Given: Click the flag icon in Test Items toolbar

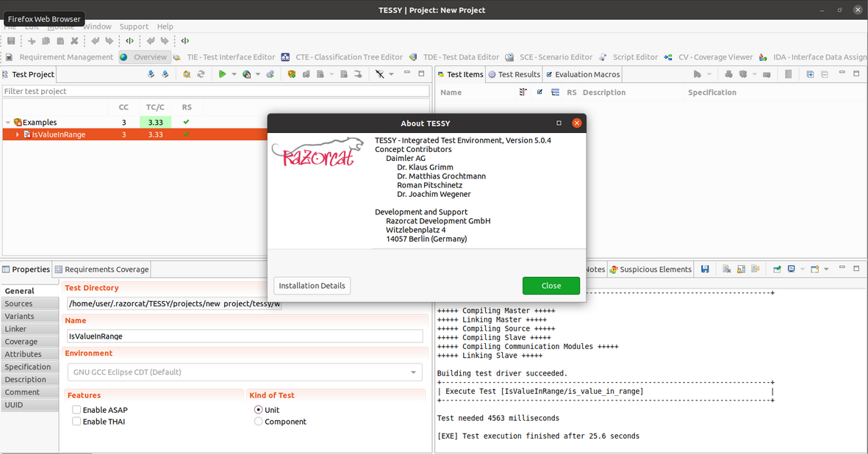Looking at the screenshot, I should 697,74.
